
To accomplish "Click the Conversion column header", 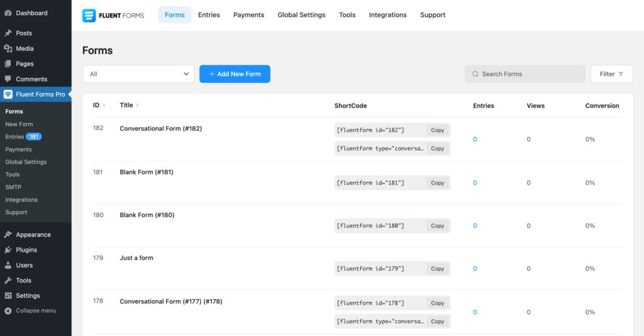I will click(x=602, y=106).
